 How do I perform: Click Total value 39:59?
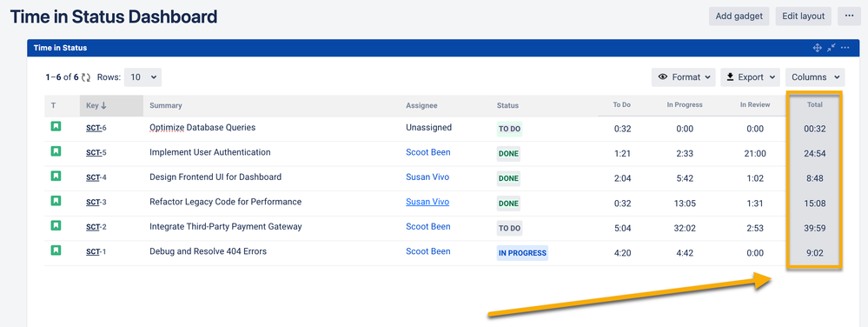815,228
